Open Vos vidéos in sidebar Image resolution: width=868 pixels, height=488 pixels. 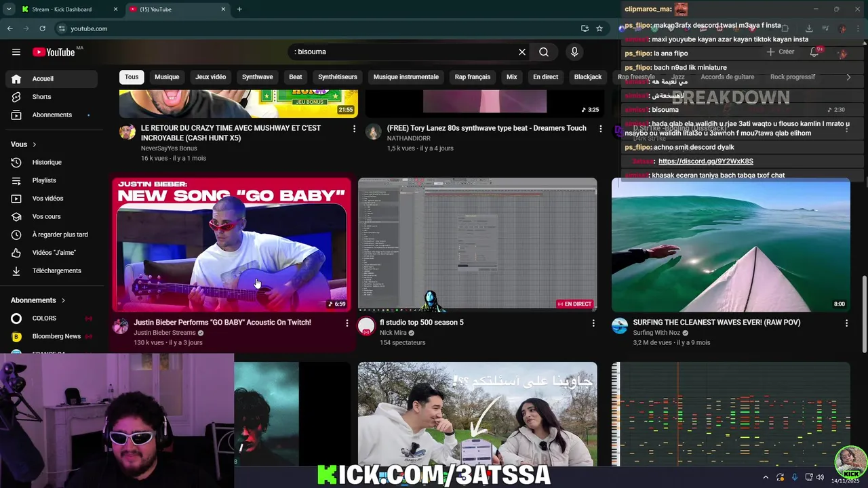coord(52,199)
